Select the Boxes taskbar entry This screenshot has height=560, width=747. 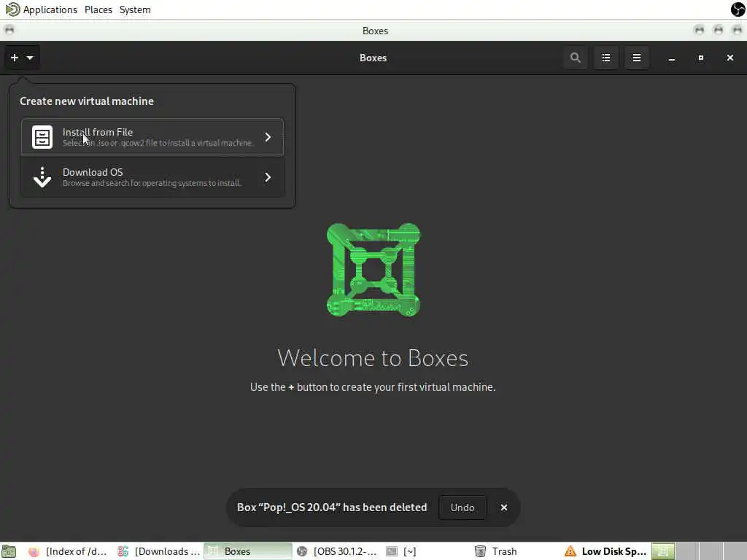248,551
